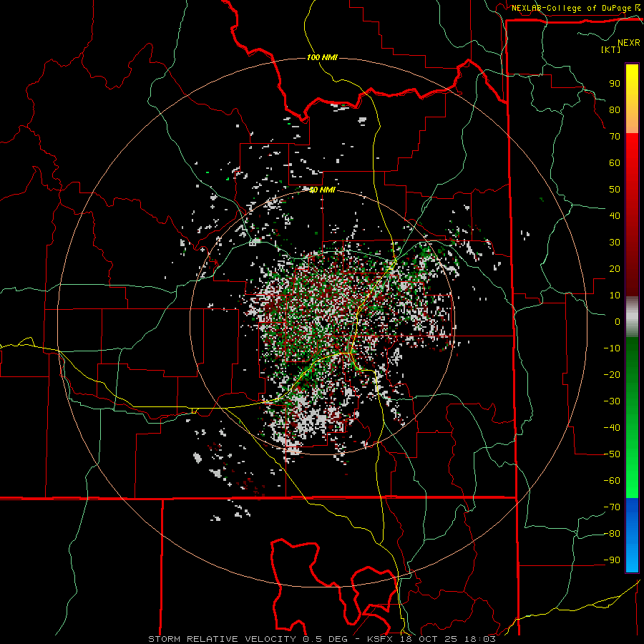Click the -70 value on the scale
Screen dimensions: 644x644
point(612,507)
